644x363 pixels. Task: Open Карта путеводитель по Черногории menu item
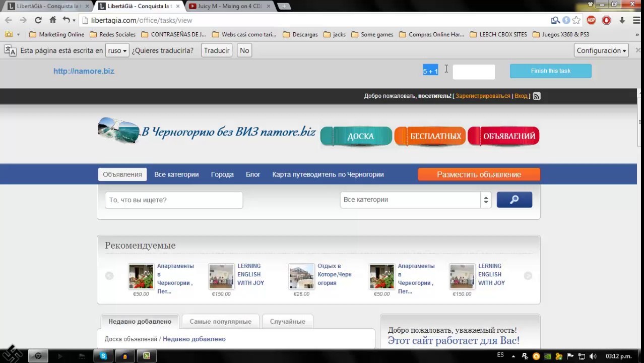[328, 174]
